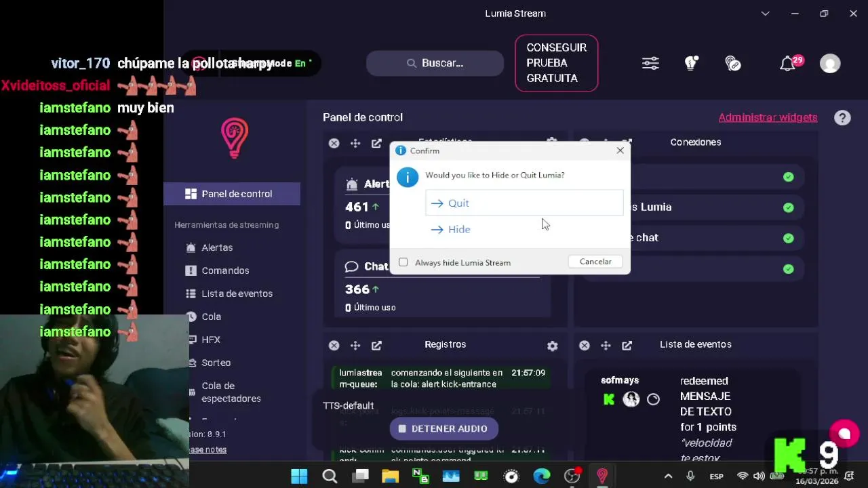868x488 pixels.
Task: Choose Quit in the Confirm dialog
Action: (x=524, y=203)
